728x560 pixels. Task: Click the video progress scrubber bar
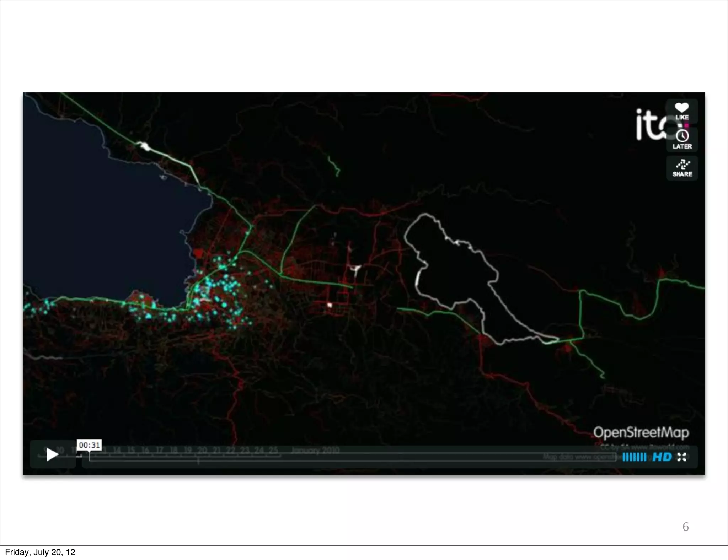click(x=352, y=457)
